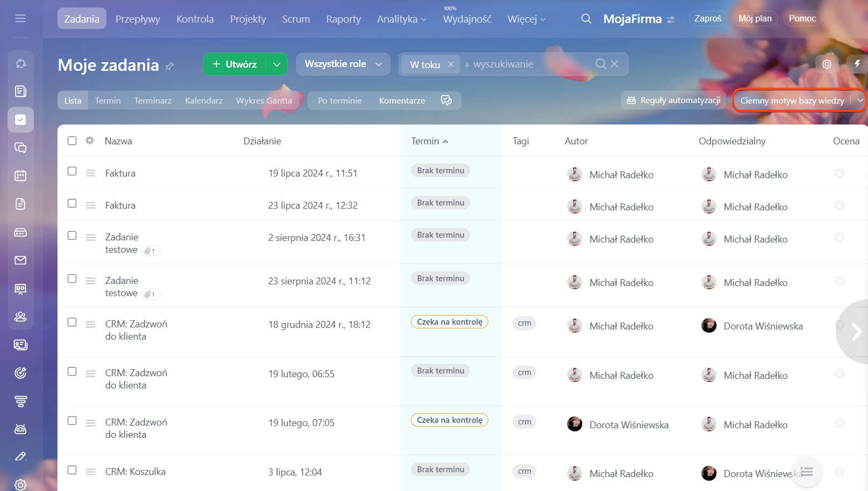The image size is (868, 491).
Task: Open the table column settings gear
Action: 90,141
